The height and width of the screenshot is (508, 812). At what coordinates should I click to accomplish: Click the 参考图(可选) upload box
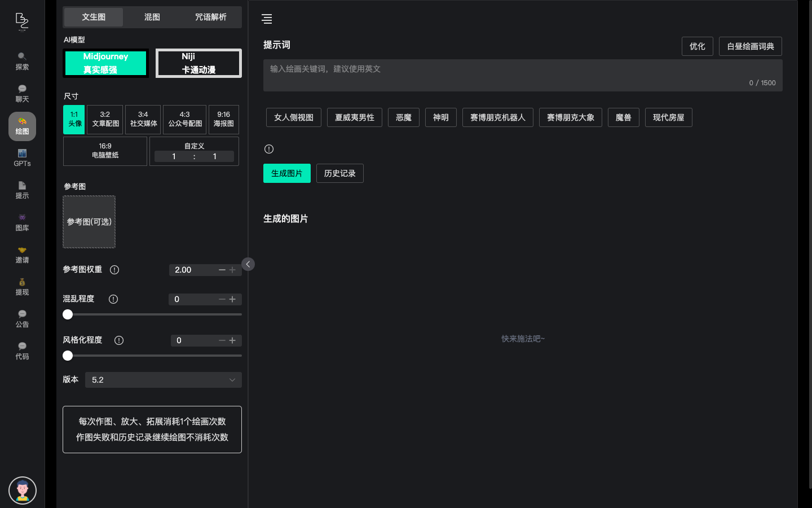[x=89, y=222]
